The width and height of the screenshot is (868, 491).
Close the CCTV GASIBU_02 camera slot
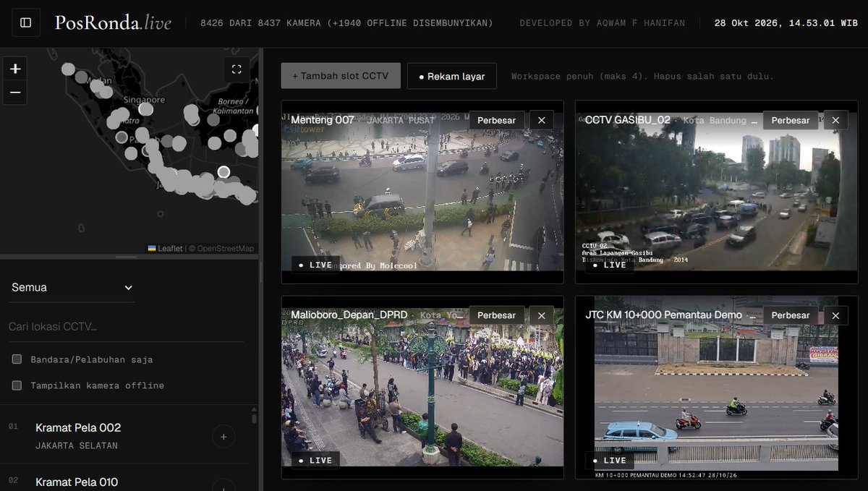[x=835, y=120]
